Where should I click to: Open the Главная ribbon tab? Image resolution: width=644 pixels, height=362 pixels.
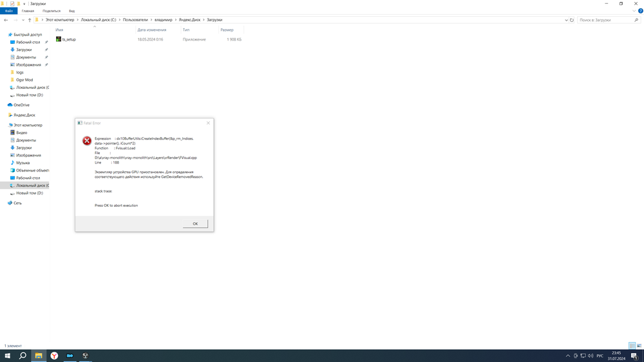(x=28, y=11)
